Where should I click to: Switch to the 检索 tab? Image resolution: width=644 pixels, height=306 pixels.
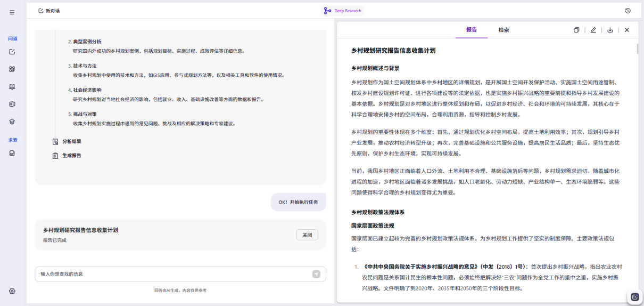[503, 30]
